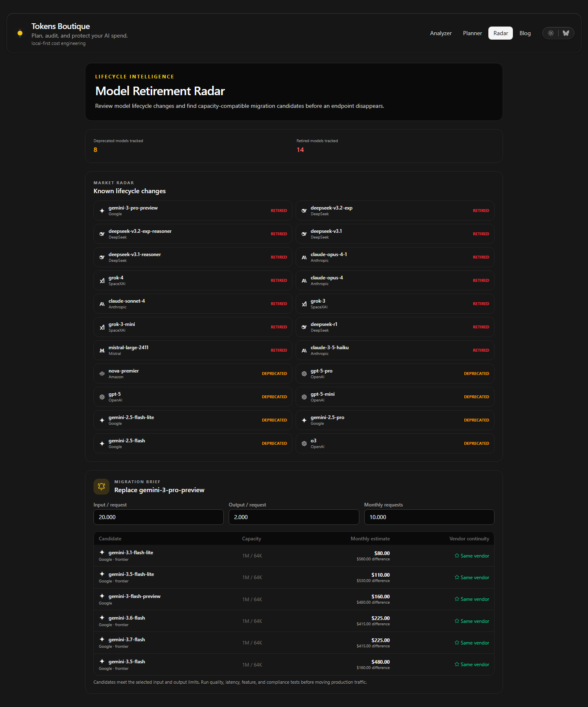Focus the Monthly requests field
588x707 pixels.
[429, 517]
